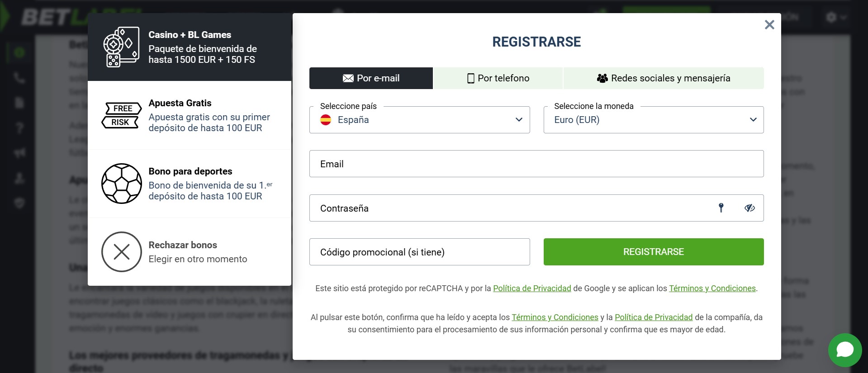The height and width of the screenshot is (373, 868).
Task: Switch to Por telefono tab
Action: point(498,78)
